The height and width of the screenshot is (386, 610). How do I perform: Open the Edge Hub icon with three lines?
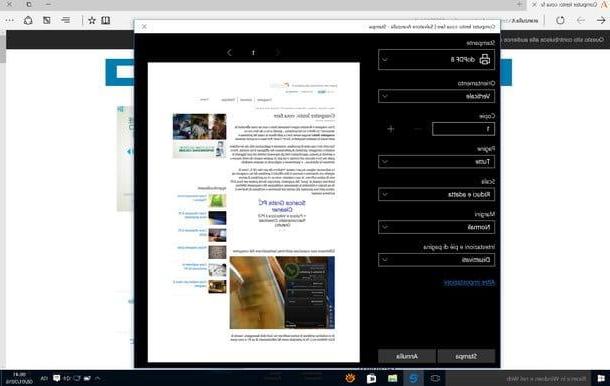coord(66,20)
